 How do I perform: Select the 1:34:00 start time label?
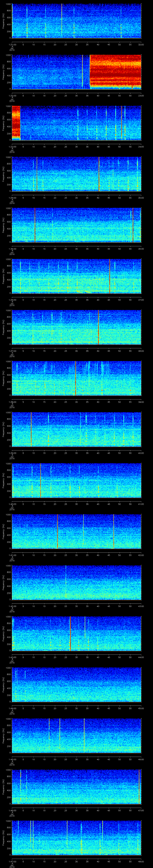(x=12, y=198)
